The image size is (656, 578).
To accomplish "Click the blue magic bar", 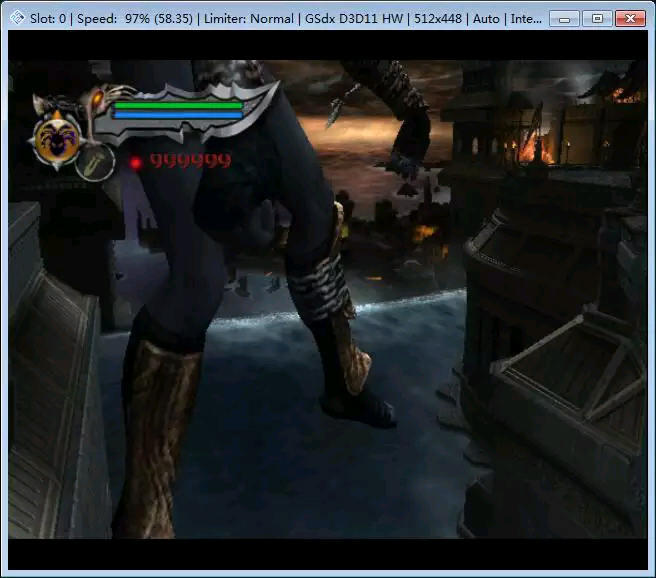I will click(x=178, y=115).
